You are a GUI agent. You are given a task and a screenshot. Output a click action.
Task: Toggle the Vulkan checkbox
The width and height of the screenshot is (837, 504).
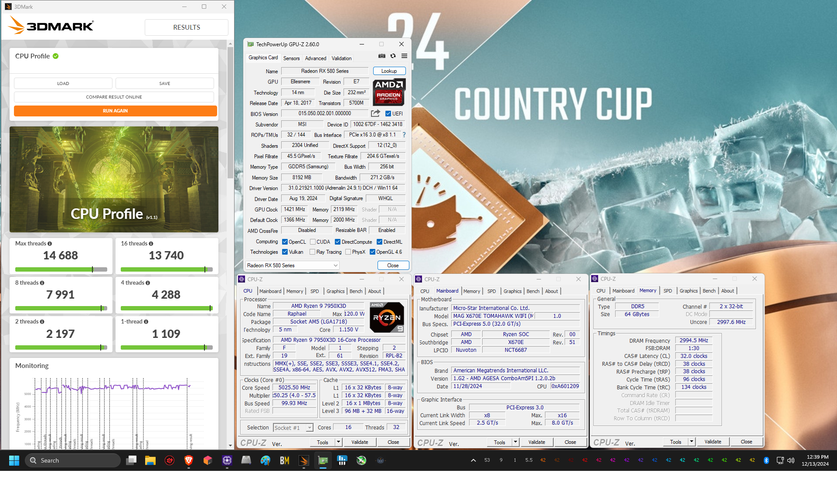point(285,252)
